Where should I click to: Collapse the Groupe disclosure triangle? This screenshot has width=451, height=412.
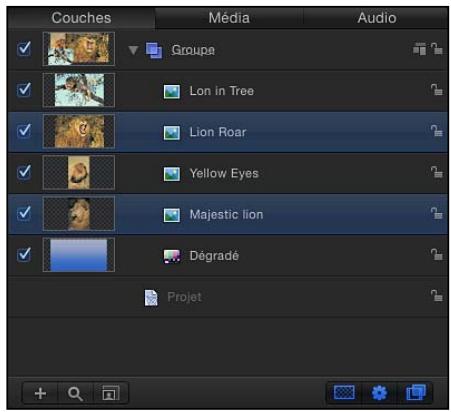coord(133,50)
